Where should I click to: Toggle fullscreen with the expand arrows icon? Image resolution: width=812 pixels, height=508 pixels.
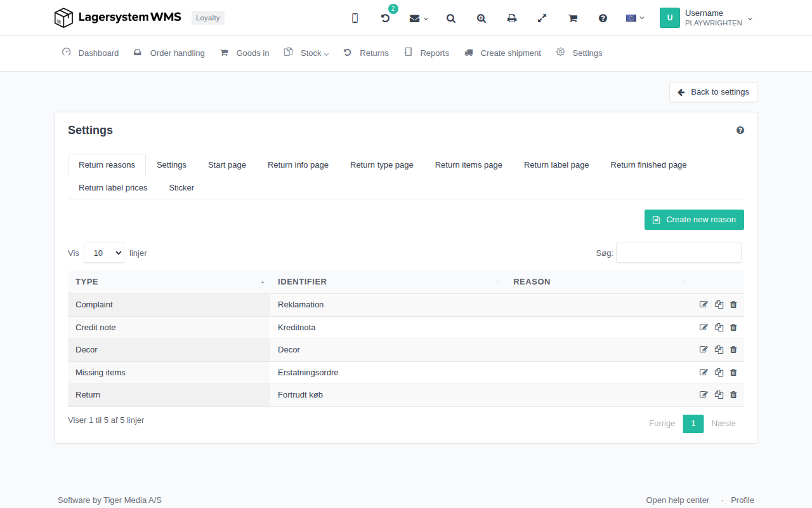[x=542, y=18]
